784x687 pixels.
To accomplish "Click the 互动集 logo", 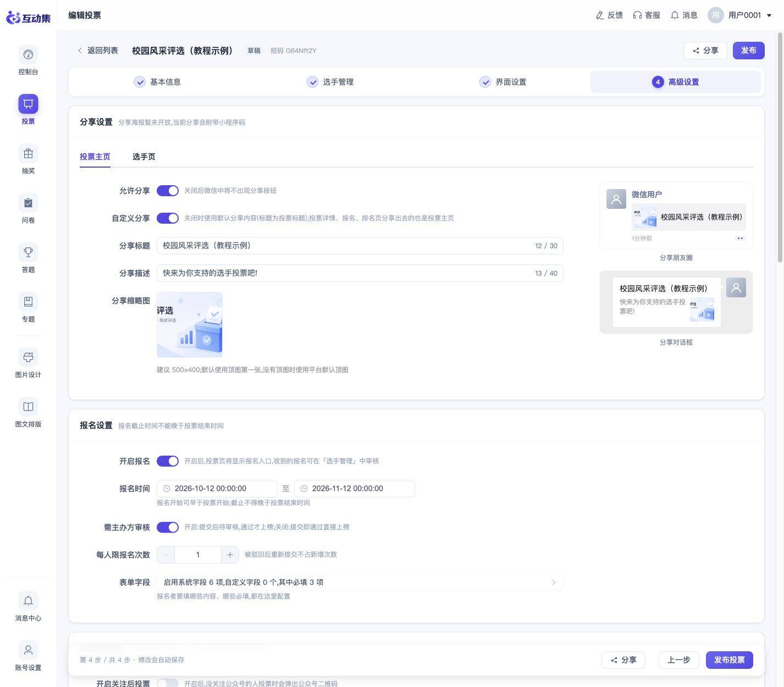I will pos(28,18).
